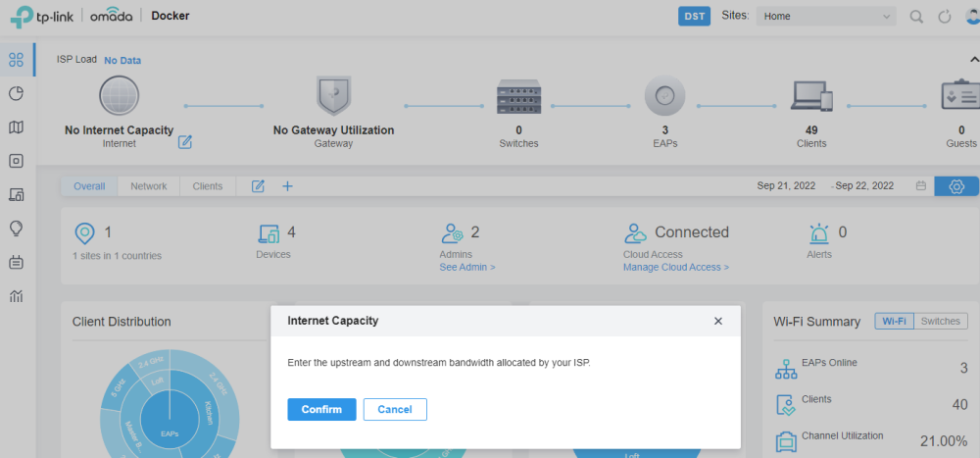Viewport: 980px width, 458px height.
Task: Open dashboard settings gear button
Action: [956, 185]
